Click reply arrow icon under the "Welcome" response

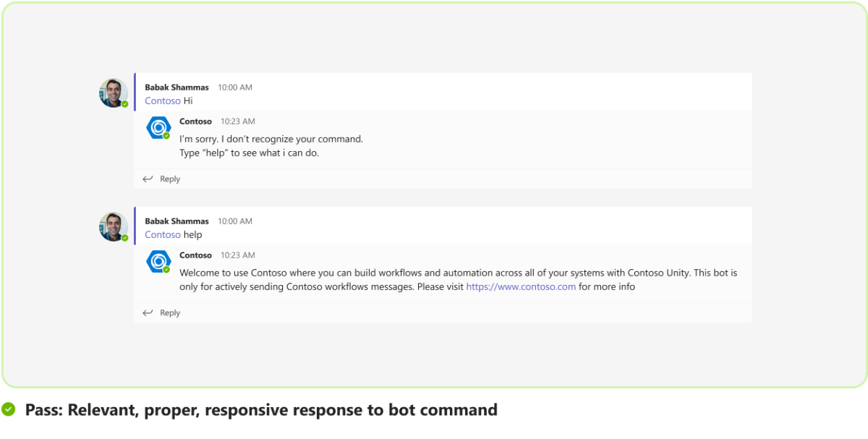pos(148,312)
